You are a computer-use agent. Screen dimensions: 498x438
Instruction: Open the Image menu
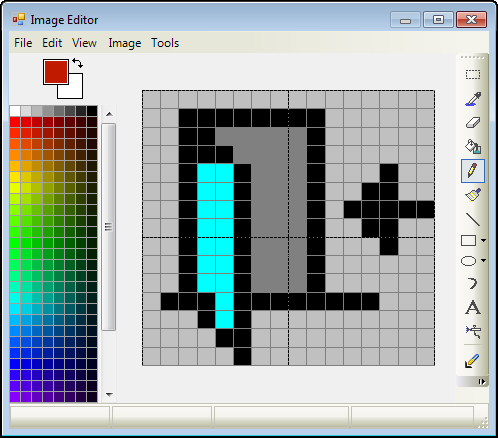tap(125, 43)
